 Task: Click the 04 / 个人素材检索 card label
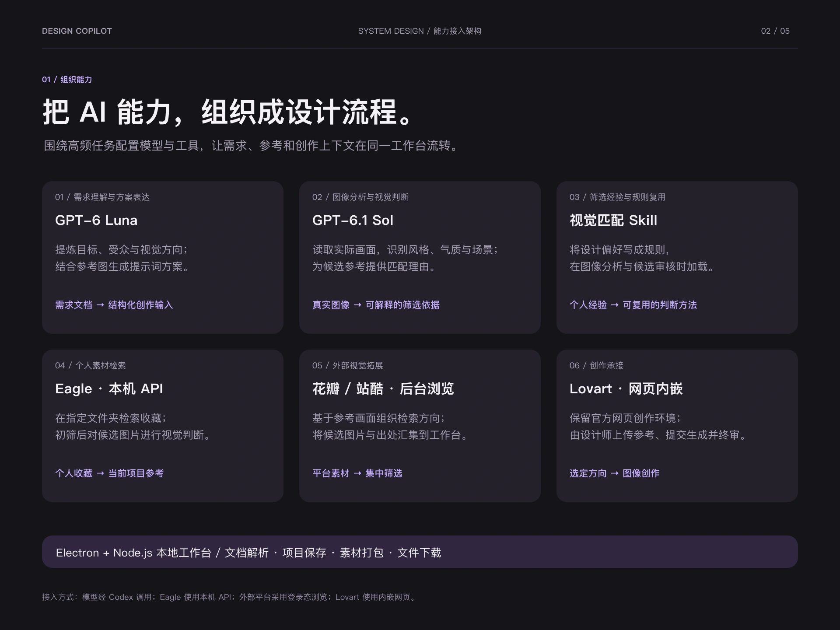pos(91,366)
